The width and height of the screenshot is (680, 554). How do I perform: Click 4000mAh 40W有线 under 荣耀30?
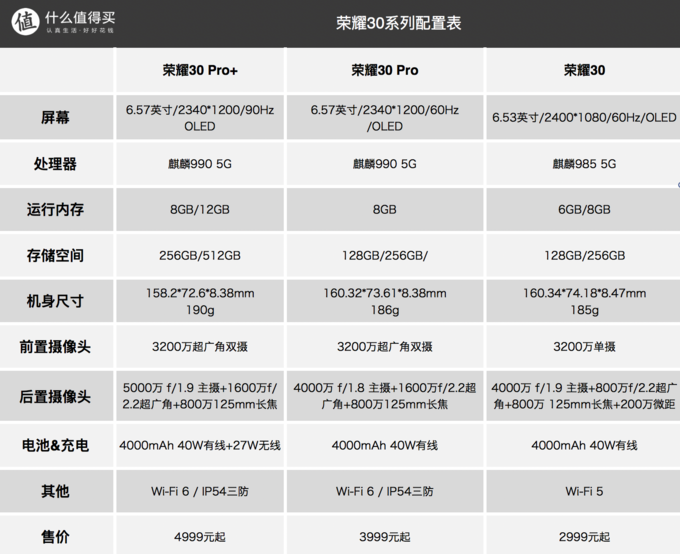(x=584, y=445)
